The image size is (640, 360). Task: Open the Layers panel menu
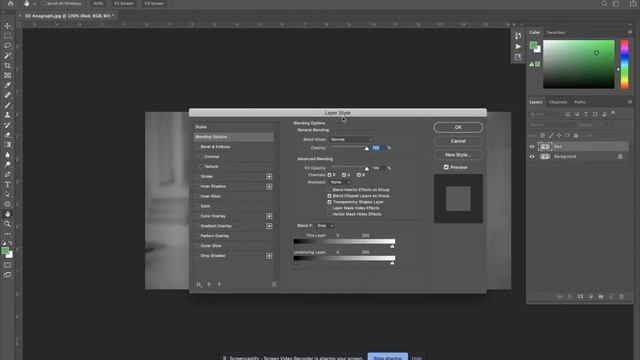(x=630, y=102)
